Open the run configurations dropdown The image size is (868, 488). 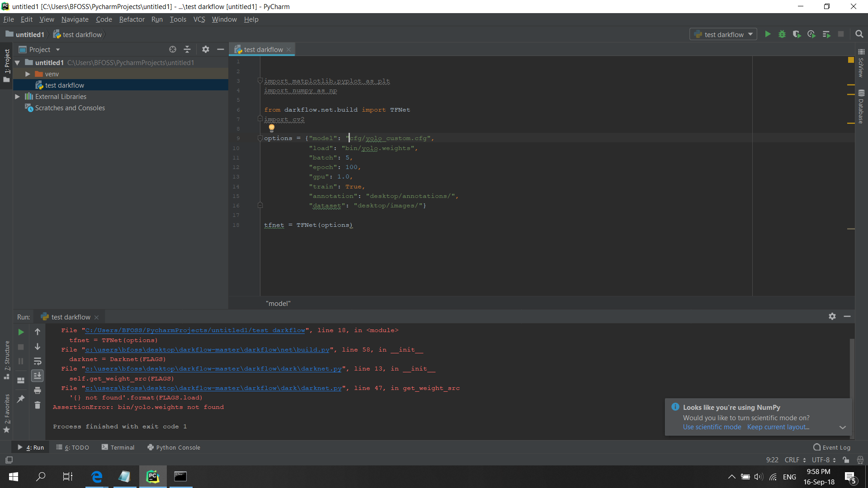(x=751, y=34)
